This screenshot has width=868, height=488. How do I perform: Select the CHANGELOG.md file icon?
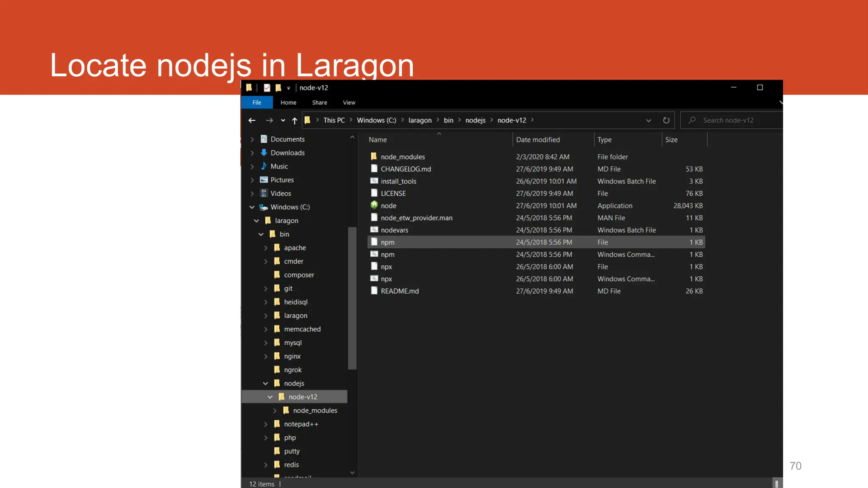point(374,169)
